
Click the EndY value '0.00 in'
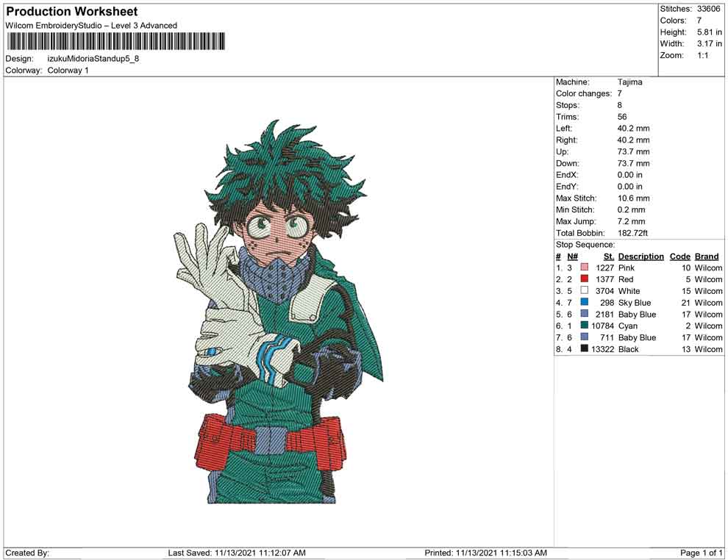click(630, 187)
